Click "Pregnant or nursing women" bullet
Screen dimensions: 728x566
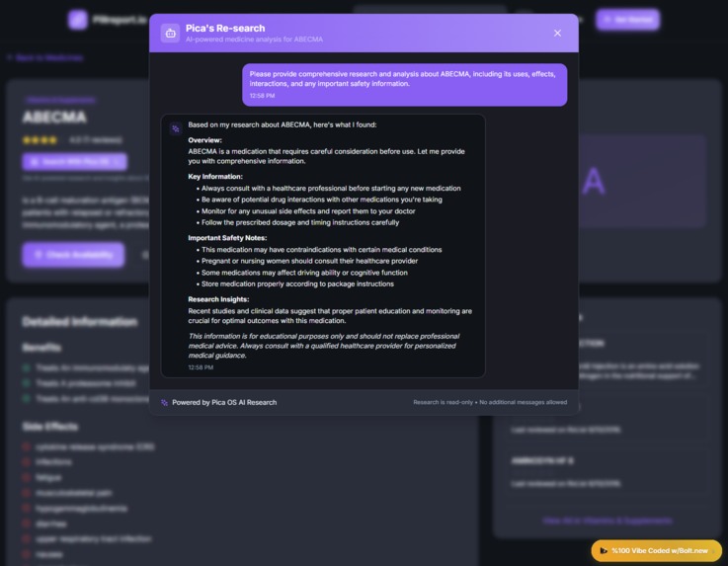(309, 261)
